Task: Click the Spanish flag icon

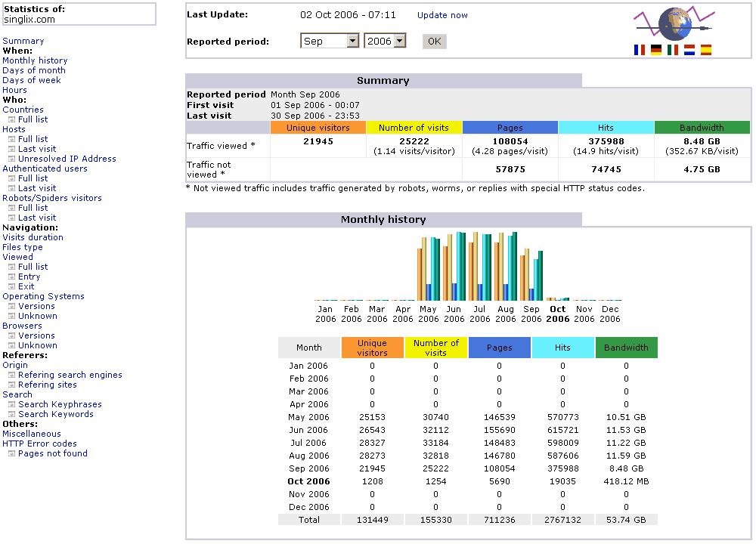Action: (706, 51)
